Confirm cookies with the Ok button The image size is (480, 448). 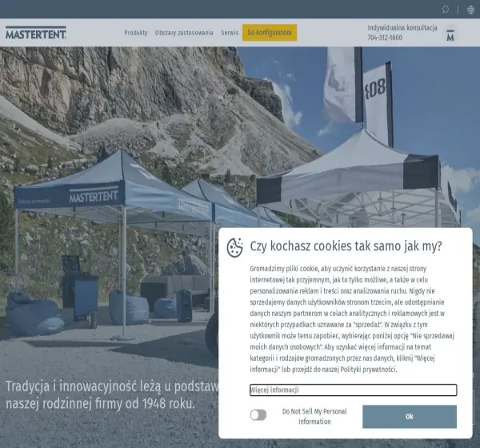(x=410, y=417)
